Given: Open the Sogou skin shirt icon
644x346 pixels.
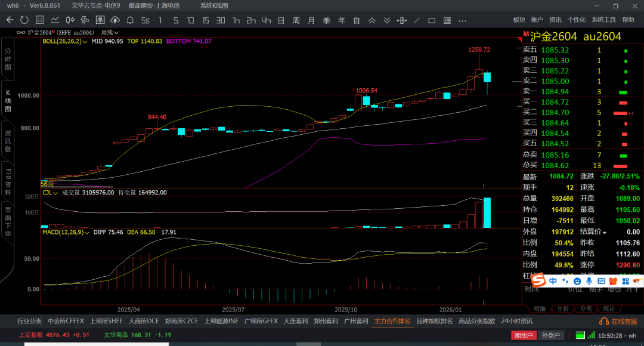Looking at the screenshot, I should pos(613,281).
